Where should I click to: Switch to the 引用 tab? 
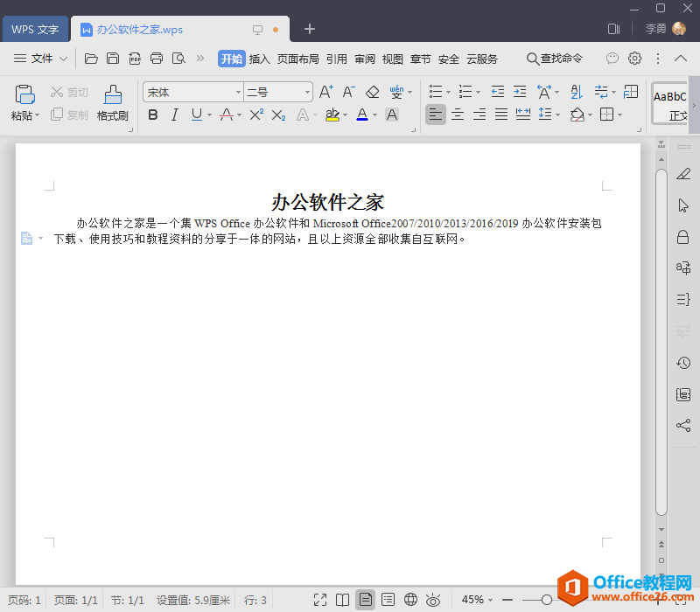[336, 59]
